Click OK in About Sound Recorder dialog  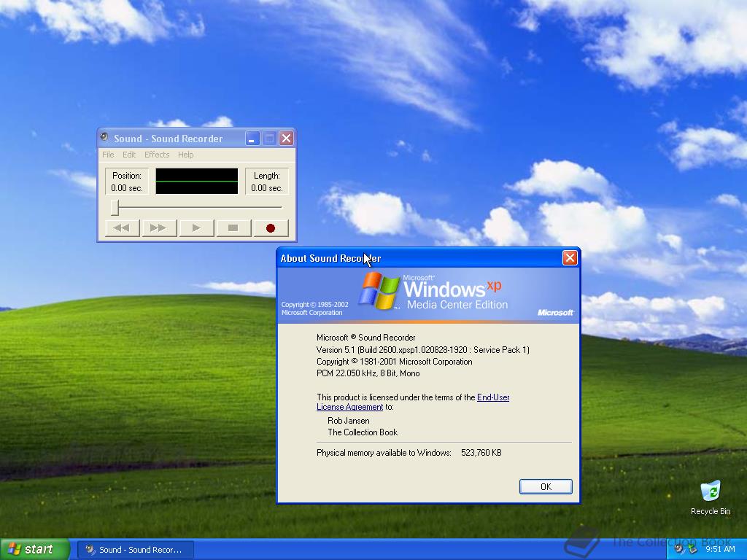[546, 486]
